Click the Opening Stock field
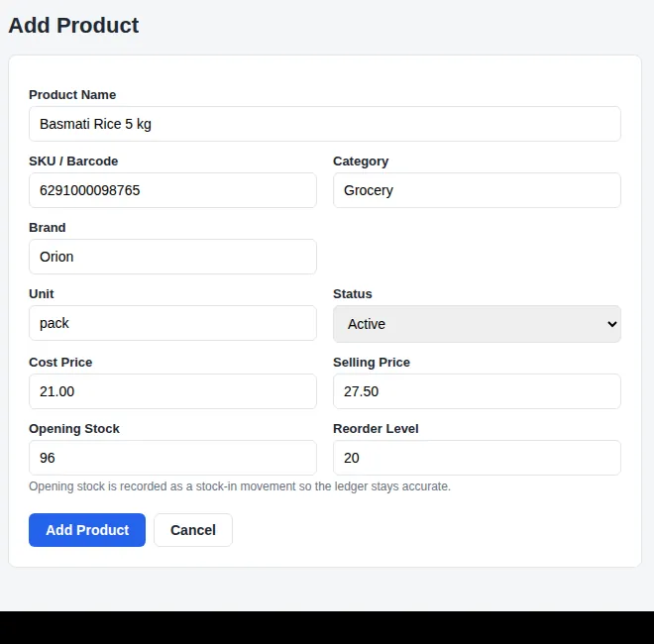Viewport: 654px width, 644px height. tap(172, 458)
